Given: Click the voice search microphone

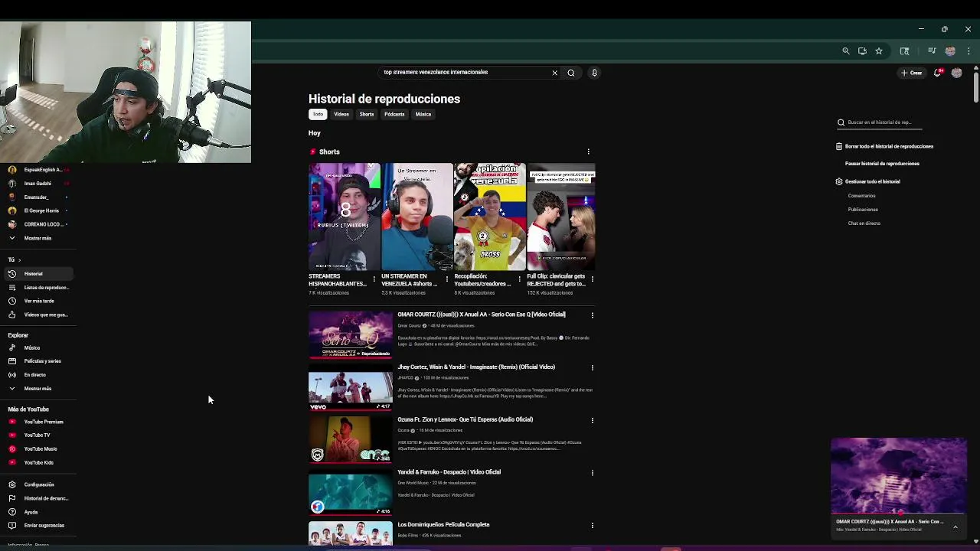Looking at the screenshot, I should point(594,73).
